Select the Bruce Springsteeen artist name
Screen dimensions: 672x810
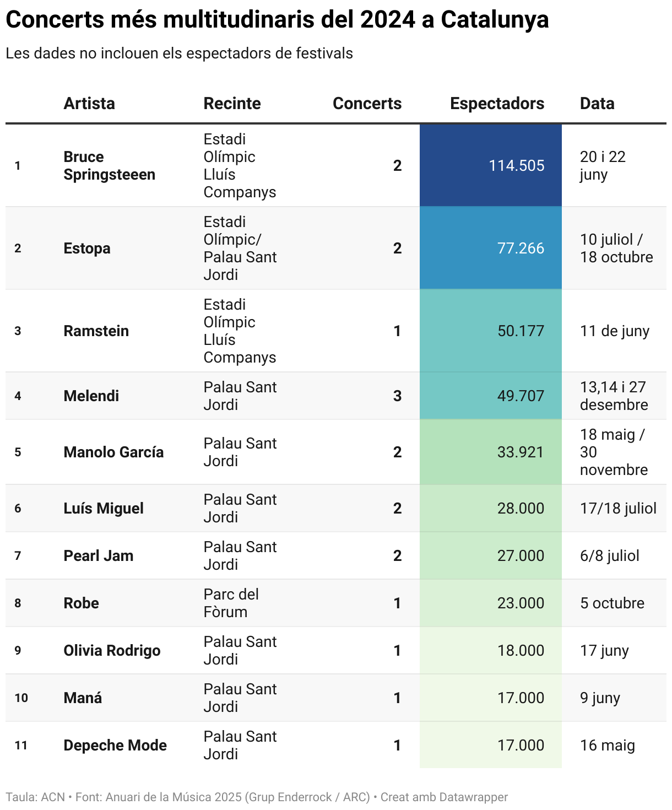pyautogui.click(x=109, y=165)
